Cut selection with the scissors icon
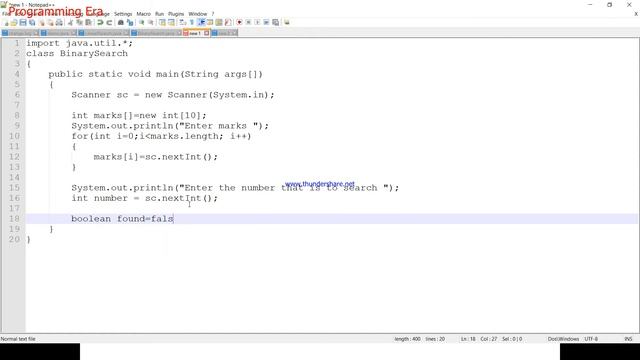The width and height of the screenshot is (640, 360). coord(70,22)
